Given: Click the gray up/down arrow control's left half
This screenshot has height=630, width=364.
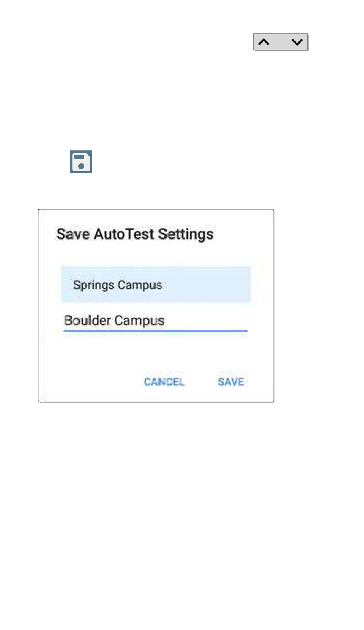Looking at the screenshot, I should [x=267, y=42].
